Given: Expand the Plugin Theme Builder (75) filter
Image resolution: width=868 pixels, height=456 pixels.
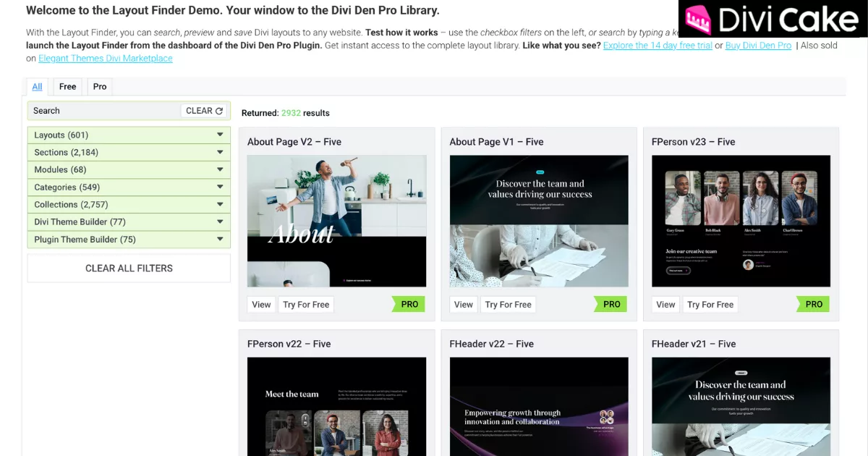Looking at the screenshot, I should point(129,240).
